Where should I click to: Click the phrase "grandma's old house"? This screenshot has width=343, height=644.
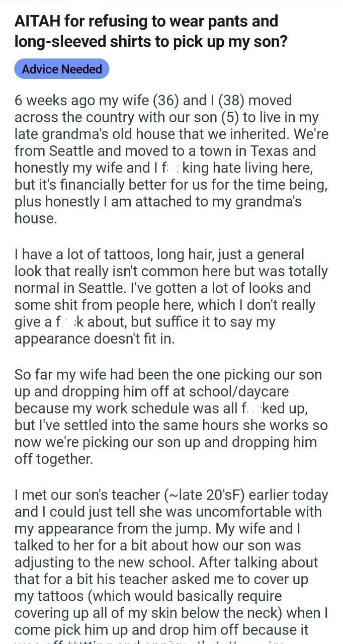(x=108, y=134)
